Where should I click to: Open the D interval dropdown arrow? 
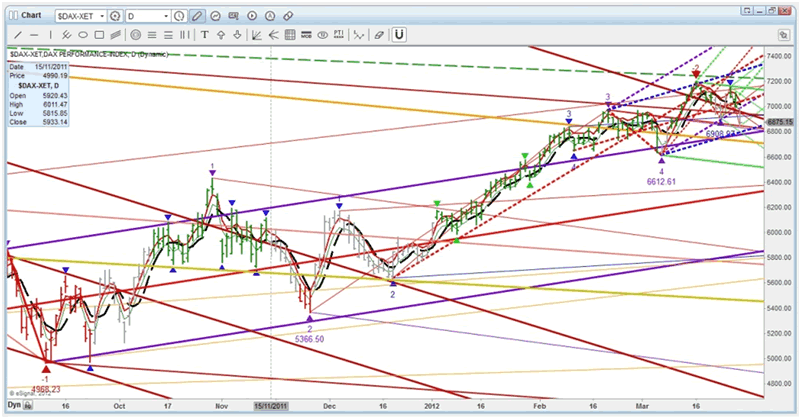point(166,16)
